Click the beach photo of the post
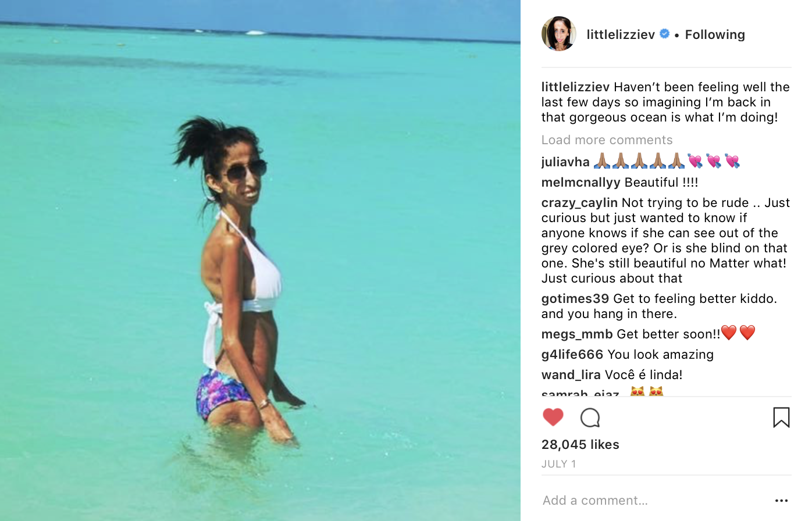 pyautogui.click(x=260, y=260)
